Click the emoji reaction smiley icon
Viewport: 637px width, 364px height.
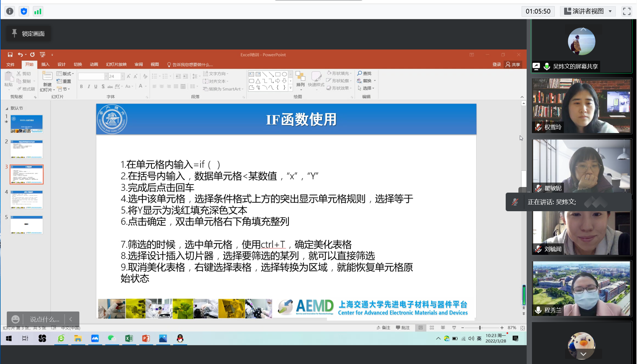pos(15,319)
